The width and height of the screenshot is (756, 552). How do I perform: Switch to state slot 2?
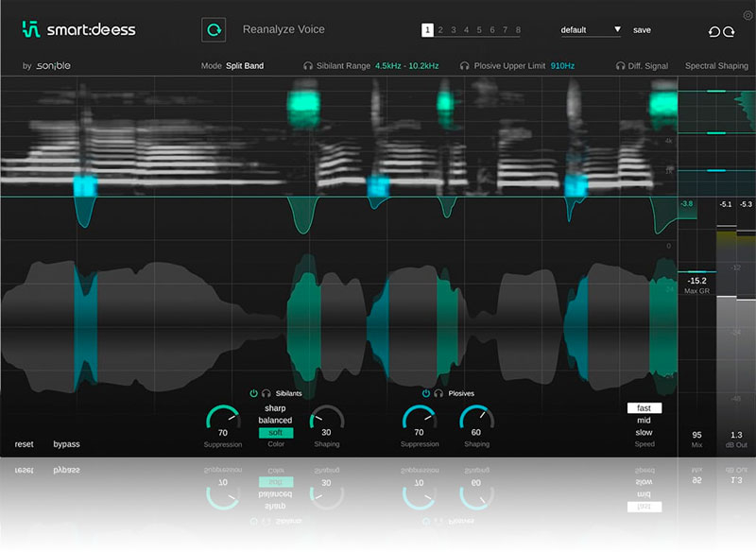coord(440,30)
